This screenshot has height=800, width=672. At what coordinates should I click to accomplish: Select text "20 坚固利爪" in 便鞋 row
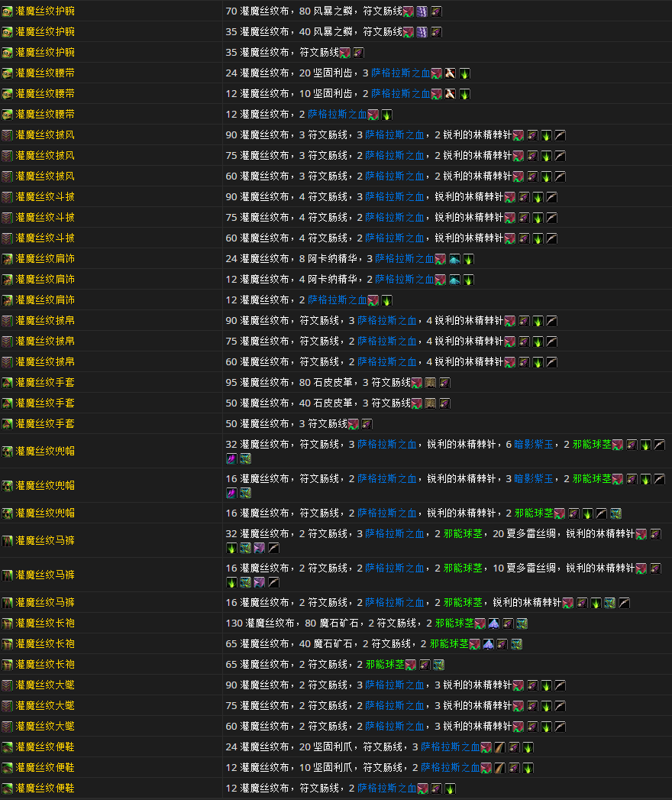click(326, 747)
